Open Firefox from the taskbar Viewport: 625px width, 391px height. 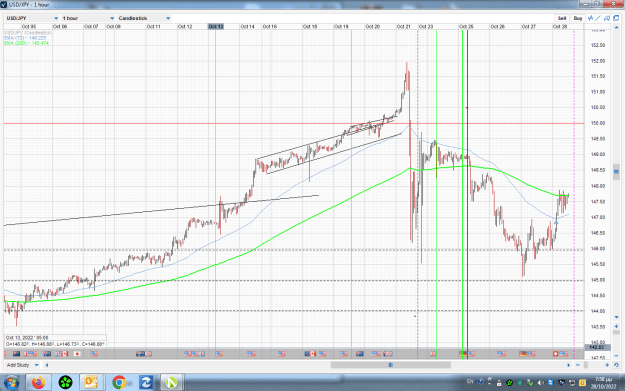click(39, 383)
